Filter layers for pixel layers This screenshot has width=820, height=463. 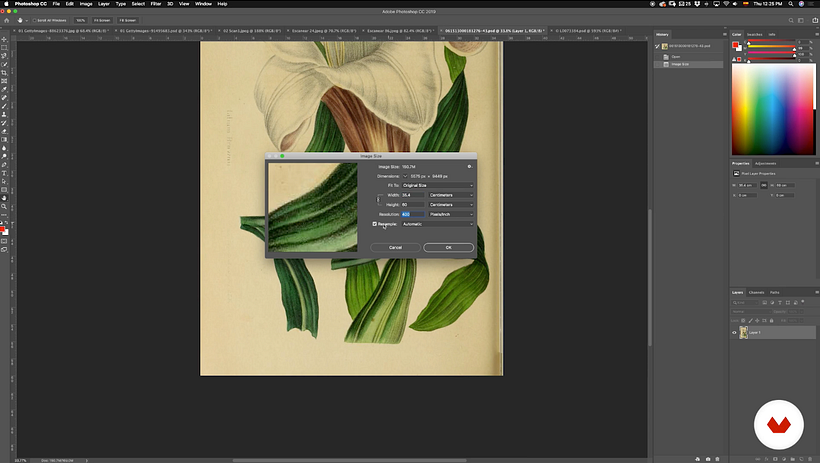click(765, 302)
